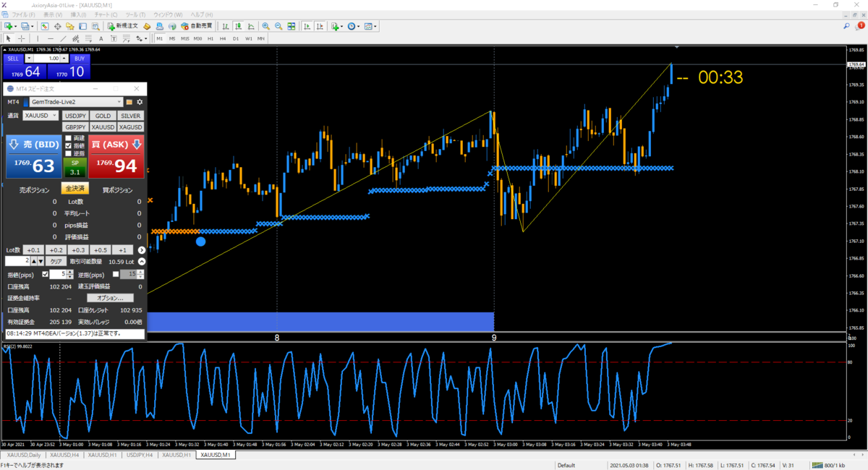Open the チャート(C) menu
Screen dimensions: 868x470
point(106,14)
